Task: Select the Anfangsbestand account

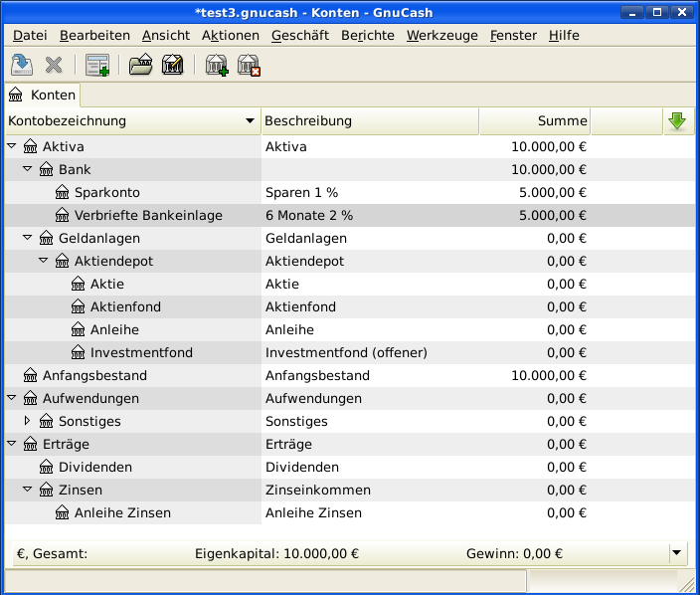Action: (94, 375)
